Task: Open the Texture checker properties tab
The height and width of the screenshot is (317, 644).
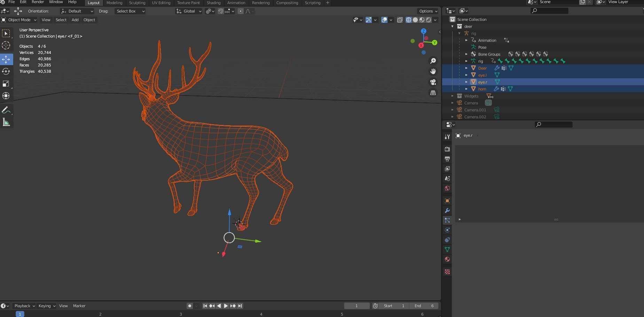Action: (447, 272)
